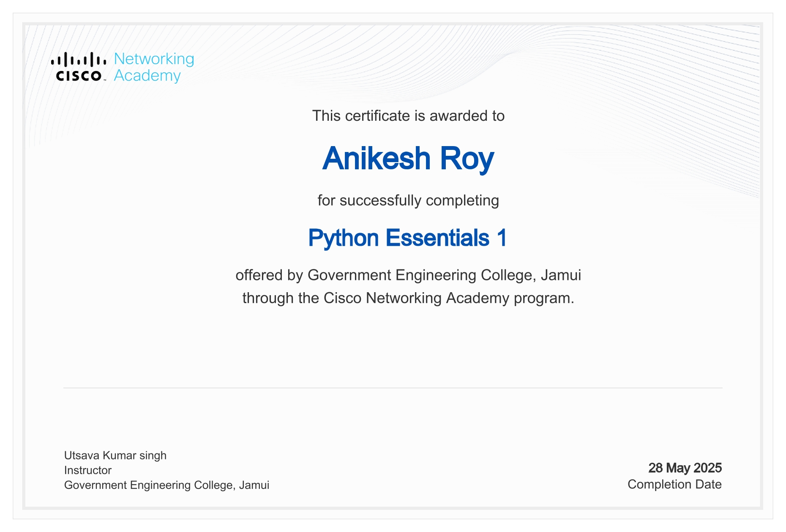Click the word Roy in the recipient name
786x532 pixels.
click(x=467, y=159)
